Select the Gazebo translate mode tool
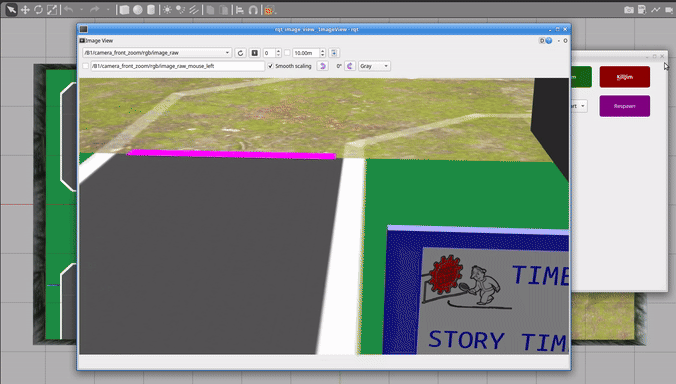This screenshot has height=384, width=676. click(25, 9)
